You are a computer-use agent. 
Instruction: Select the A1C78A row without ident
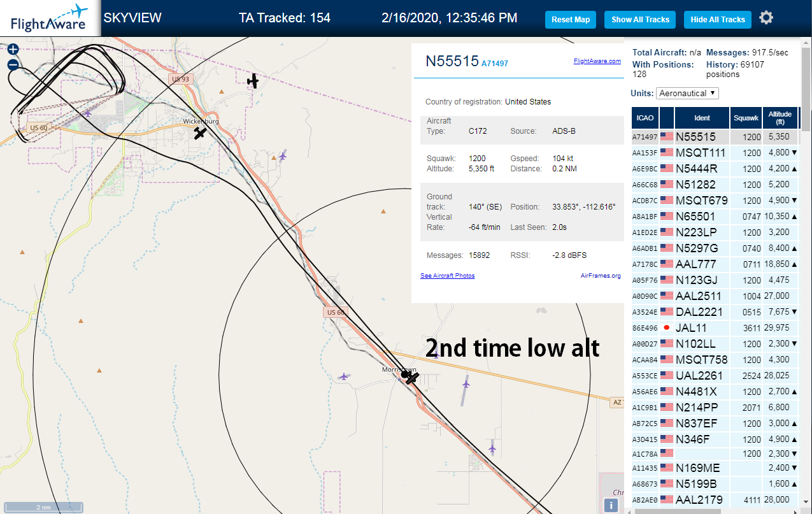tap(715, 453)
